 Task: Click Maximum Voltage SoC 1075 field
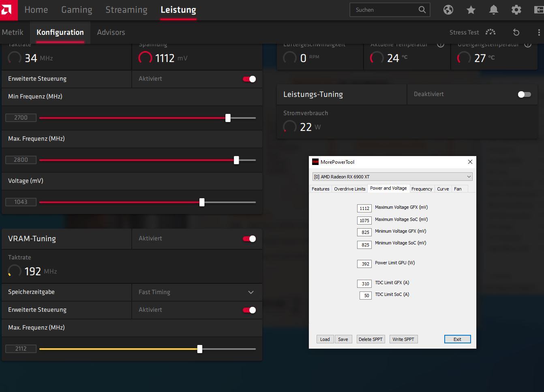coord(364,221)
